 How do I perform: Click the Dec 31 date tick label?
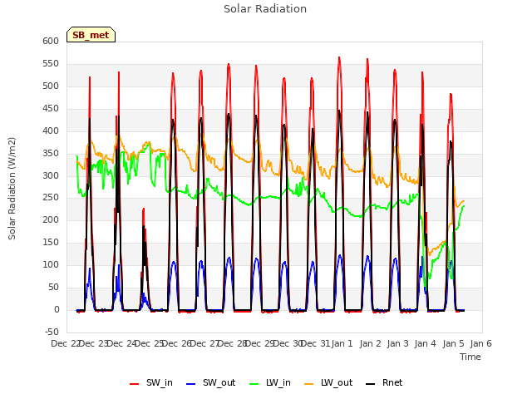[x=315, y=343]
